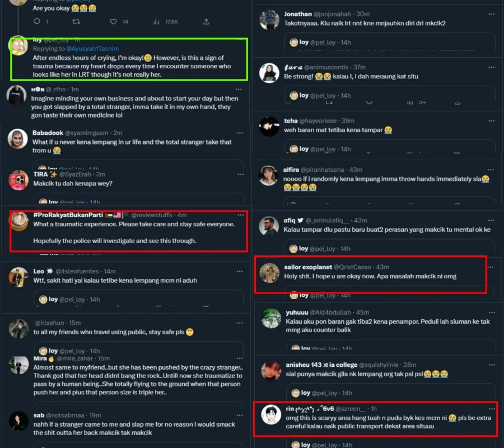Click TIRA's pink phone avatar
Viewport: 504px width, 448px height.
pos(18,180)
